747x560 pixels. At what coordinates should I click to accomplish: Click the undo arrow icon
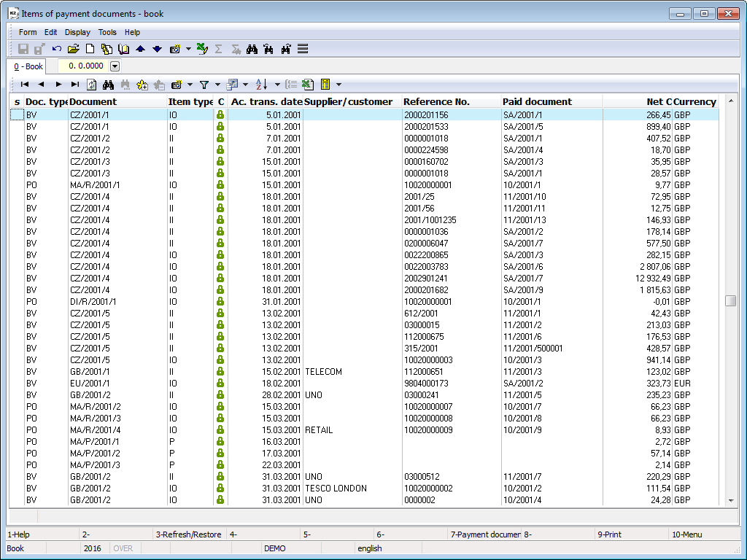click(x=56, y=49)
